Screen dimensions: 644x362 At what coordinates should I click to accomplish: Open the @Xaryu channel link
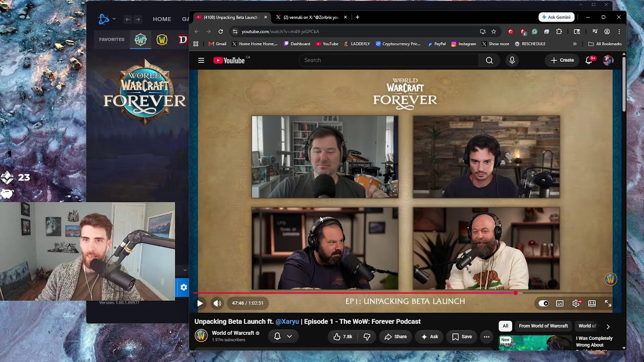click(x=287, y=322)
